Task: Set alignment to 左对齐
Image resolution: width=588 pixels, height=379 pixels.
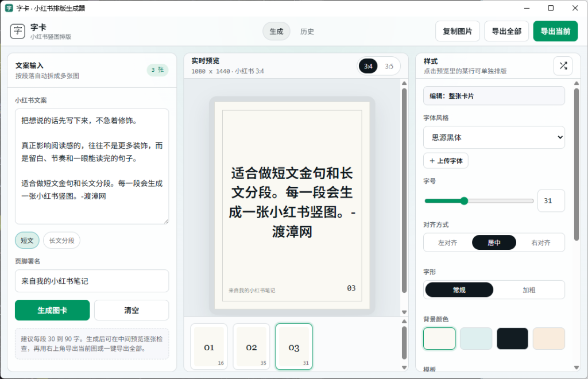Action: point(447,242)
